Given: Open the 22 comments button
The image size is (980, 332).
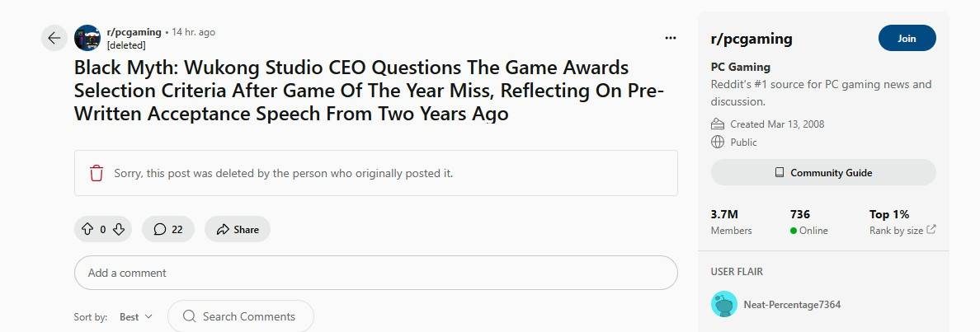Looking at the screenshot, I should tap(168, 229).
